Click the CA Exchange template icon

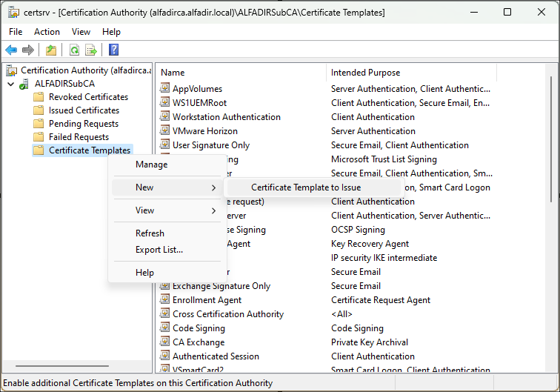point(164,342)
